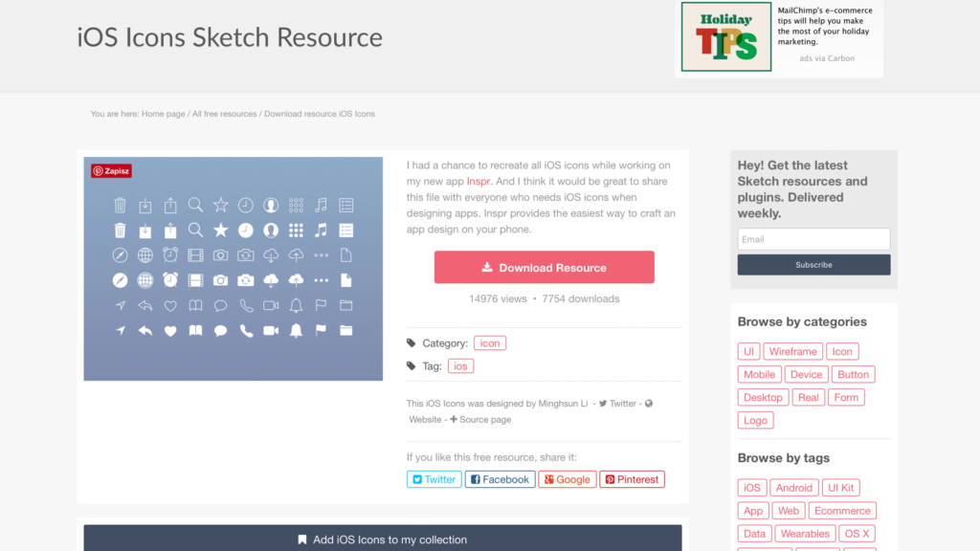Select the Web tag

pos(789,511)
